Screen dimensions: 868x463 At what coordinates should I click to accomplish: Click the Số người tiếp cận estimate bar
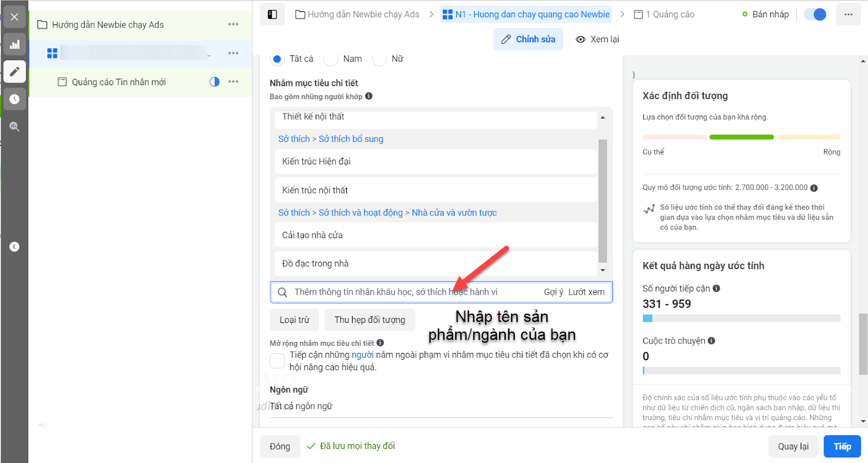click(742, 319)
